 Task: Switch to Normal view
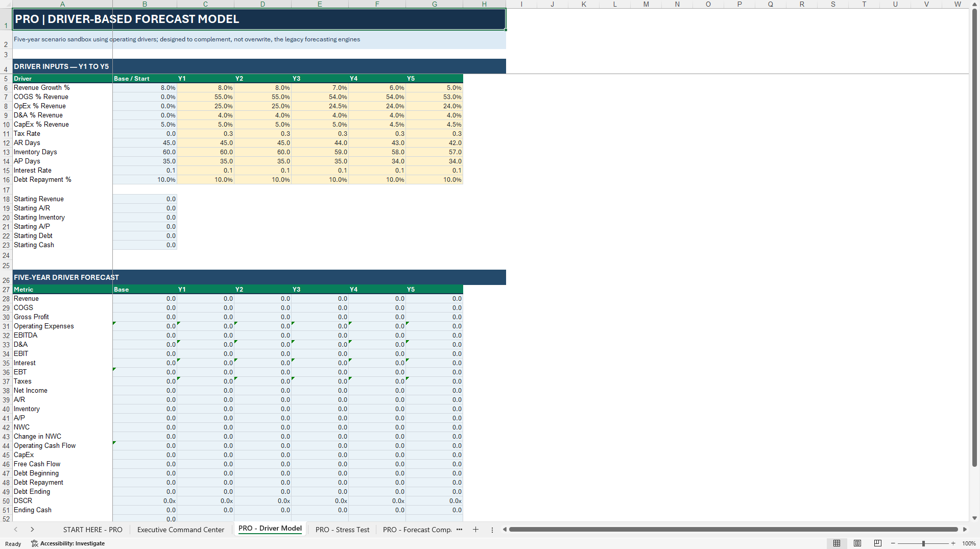[x=836, y=543]
